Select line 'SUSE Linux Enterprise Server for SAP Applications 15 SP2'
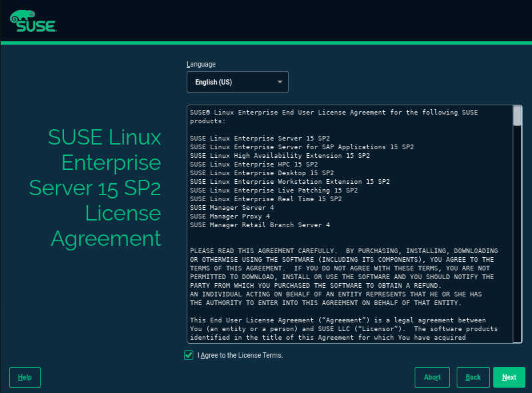This screenshot has width=532, height=393. tap(302, 147)
